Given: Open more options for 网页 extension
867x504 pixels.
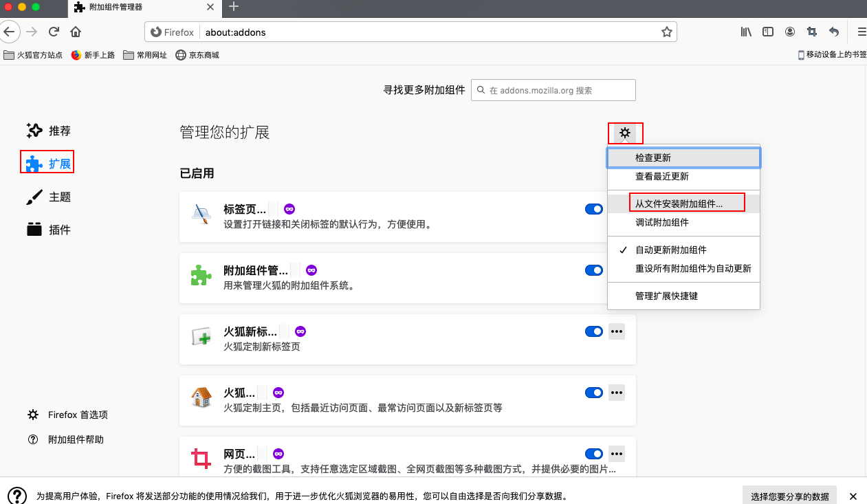Looking at the screenshot, I should tap(617, 454).
